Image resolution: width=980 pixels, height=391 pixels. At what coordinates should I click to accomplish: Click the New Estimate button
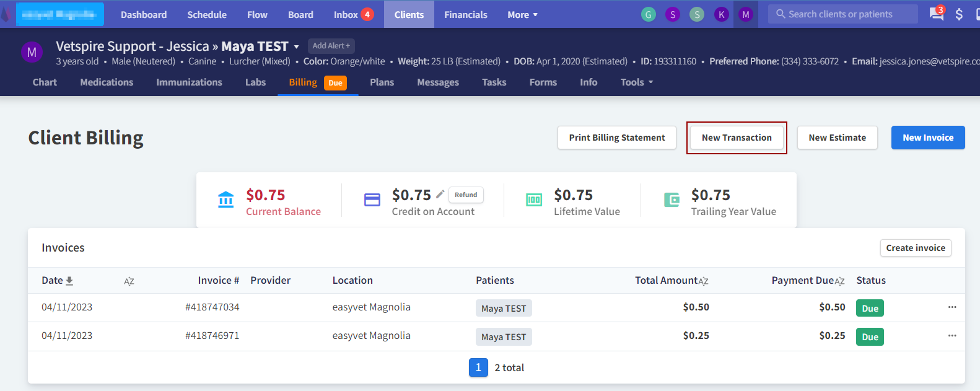coord(837,138)
